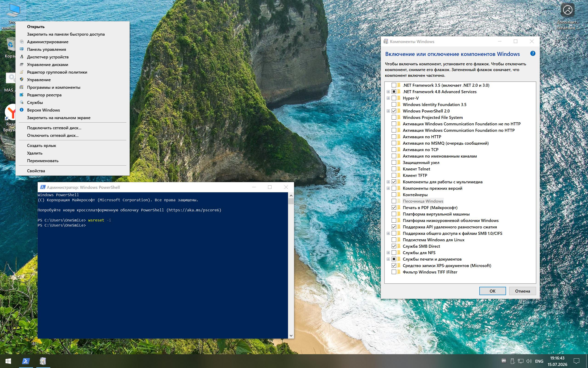588x368 pixels.
Task: Expand Windows PowerShell 2.0 node
Action: pyautogui.click(x=388, y=111)
